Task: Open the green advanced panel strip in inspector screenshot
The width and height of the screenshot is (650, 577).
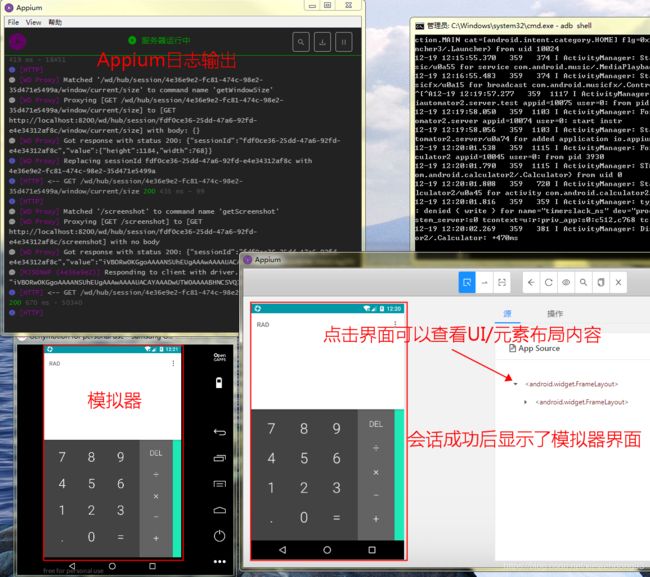Action: tap(399, 475)
